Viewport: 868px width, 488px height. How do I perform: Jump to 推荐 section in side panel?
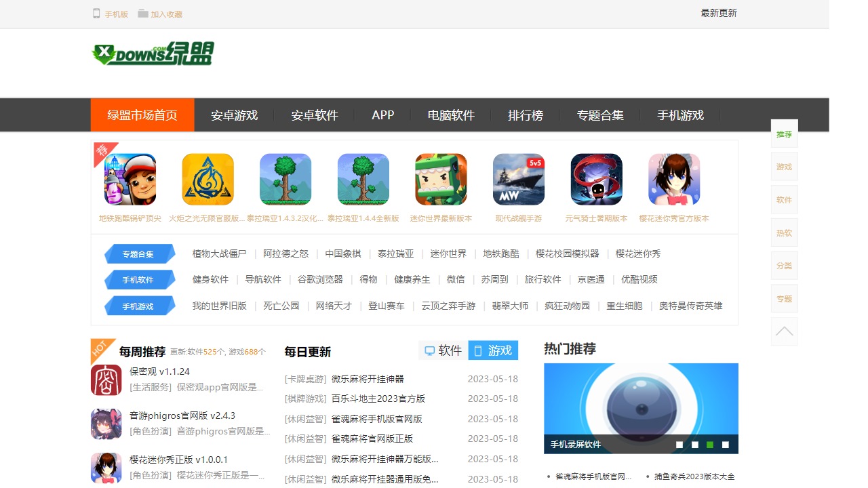click(785, 134)
